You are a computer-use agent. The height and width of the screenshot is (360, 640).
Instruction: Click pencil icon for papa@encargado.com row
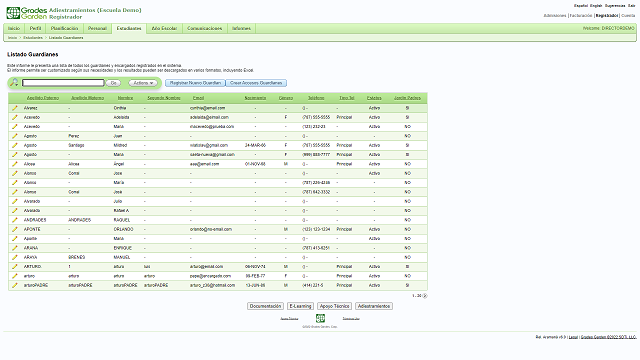tap(15, 276)
